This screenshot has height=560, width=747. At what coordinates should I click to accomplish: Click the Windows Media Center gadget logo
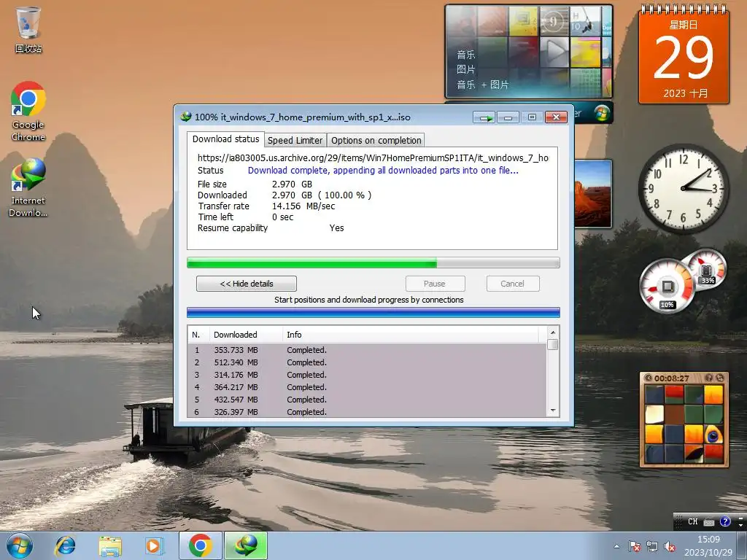602,113
